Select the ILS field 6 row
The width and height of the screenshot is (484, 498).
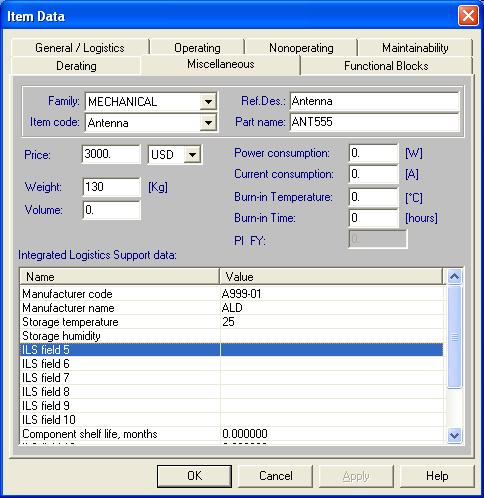tap(231, 364)
